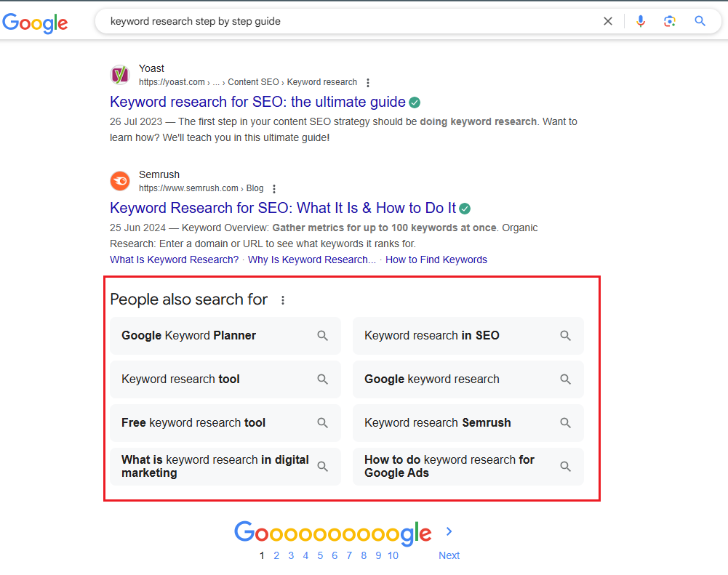Image resolution: width=728 pixels, height=575 pixels.
Task: Pick "How to do keyword research for Google Ads"
Action: pyautogui.click(x=468, y=467)
